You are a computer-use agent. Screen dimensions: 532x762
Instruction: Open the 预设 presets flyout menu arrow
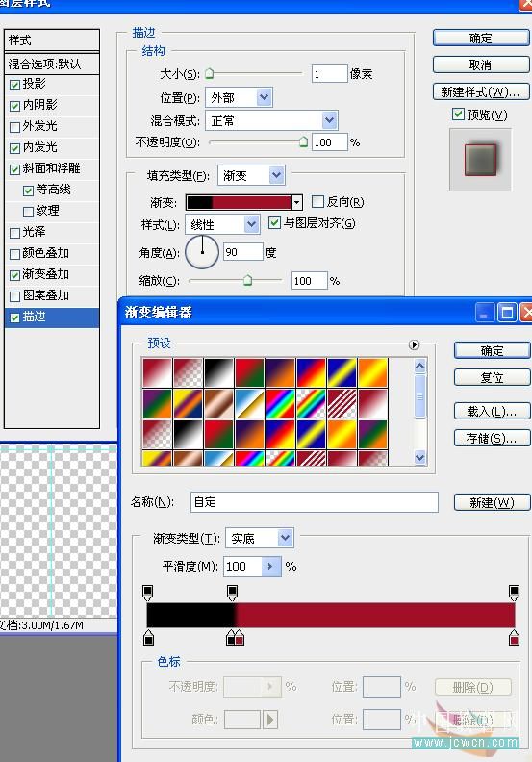(x=414, y=344)
